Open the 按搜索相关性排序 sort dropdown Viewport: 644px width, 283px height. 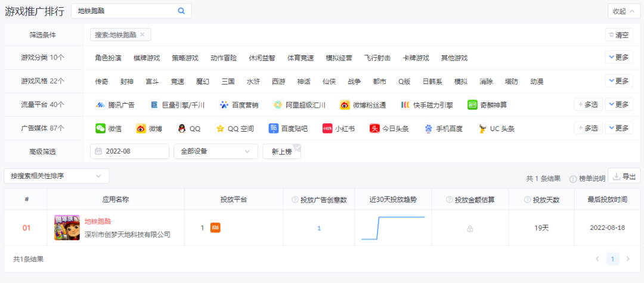(x=57, y=176)
